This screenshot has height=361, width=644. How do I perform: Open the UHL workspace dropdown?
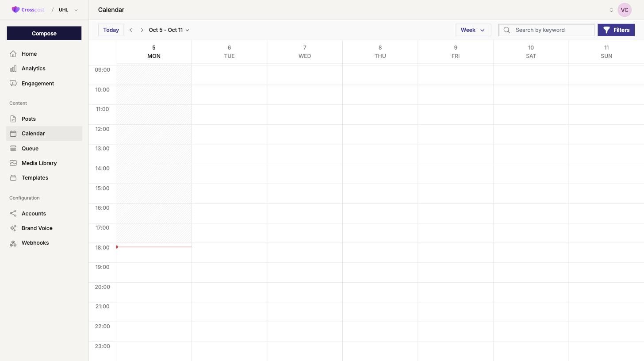69,10
